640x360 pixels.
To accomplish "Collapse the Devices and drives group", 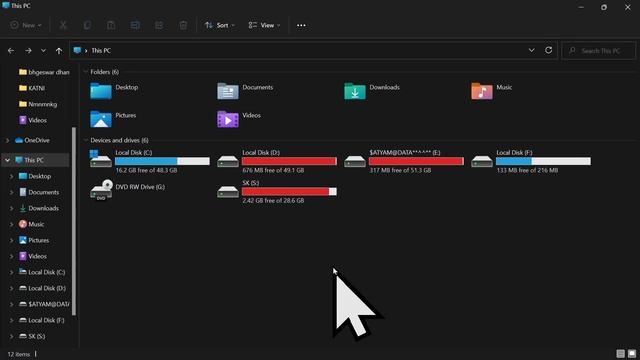I will coord(85,140).
